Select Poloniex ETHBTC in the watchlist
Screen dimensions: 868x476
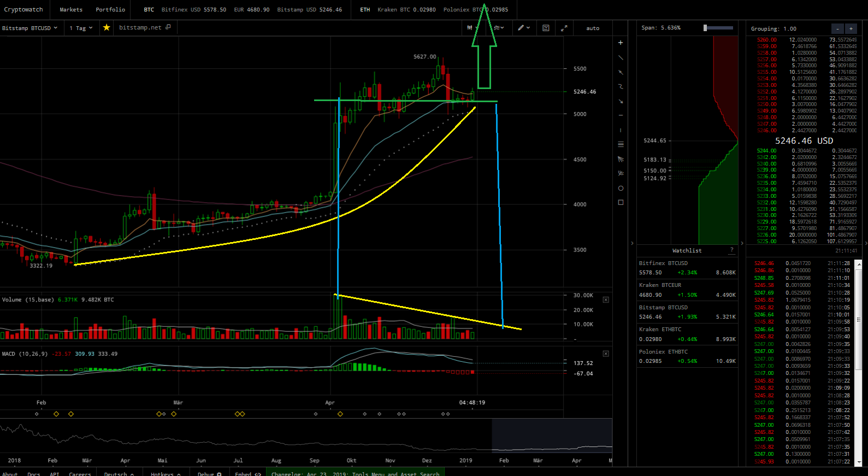(687, 356)
